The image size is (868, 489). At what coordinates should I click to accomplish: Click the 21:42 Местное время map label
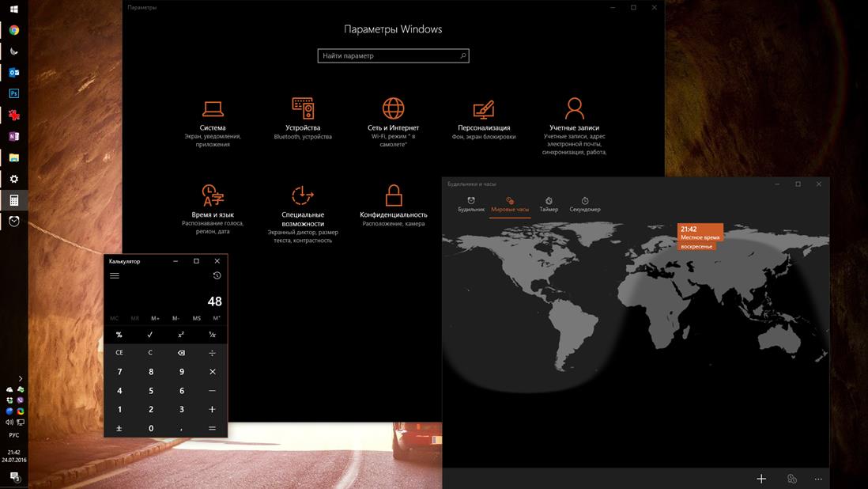click(700, 237)
